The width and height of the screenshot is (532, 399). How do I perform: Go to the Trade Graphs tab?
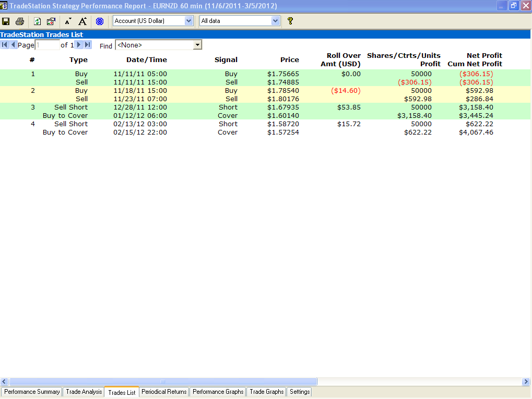267,392
